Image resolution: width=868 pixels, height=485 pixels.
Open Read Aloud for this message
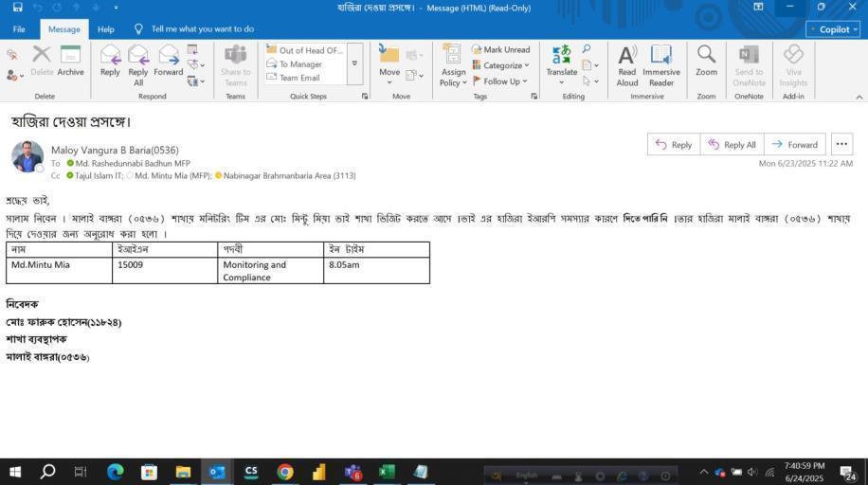point(627,63)
